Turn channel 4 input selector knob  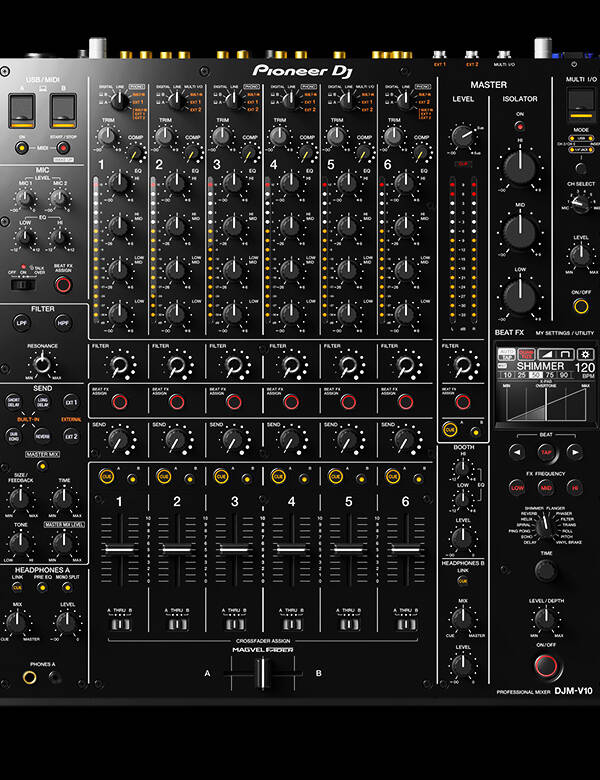click(x=291, y=101)
